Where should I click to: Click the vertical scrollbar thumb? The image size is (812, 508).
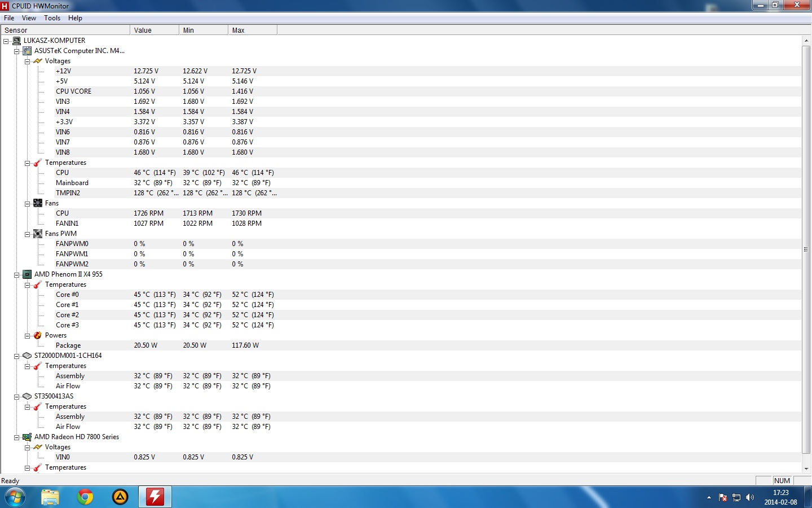[806, 249]
